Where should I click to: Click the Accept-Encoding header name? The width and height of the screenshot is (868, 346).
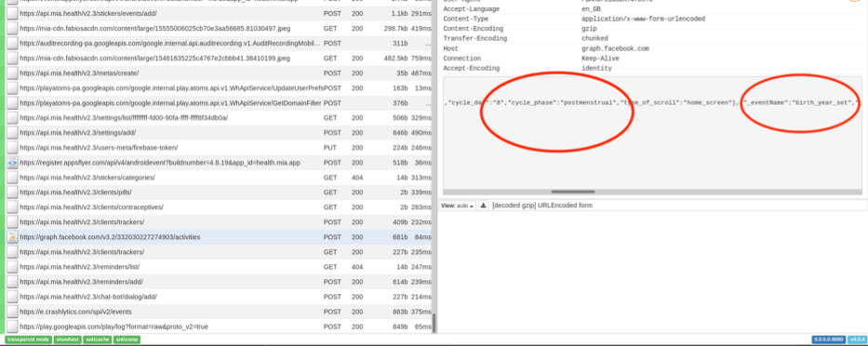(x=471, y=69)
